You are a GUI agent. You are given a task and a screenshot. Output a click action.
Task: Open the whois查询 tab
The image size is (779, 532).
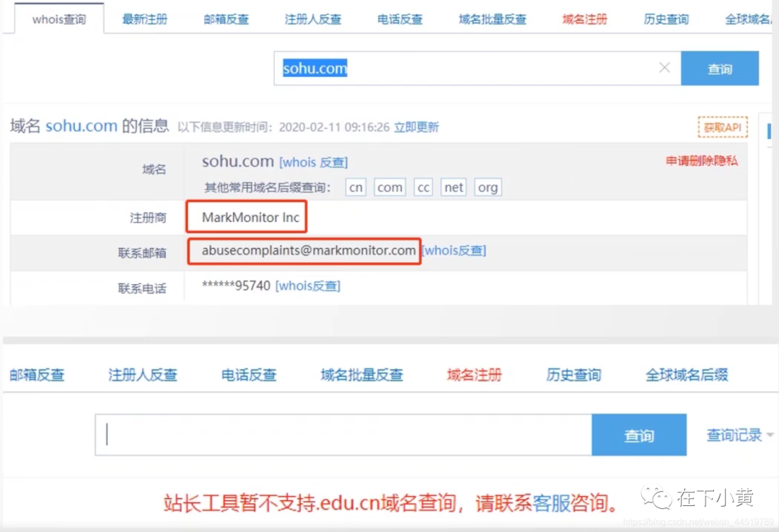pos(59,19)
